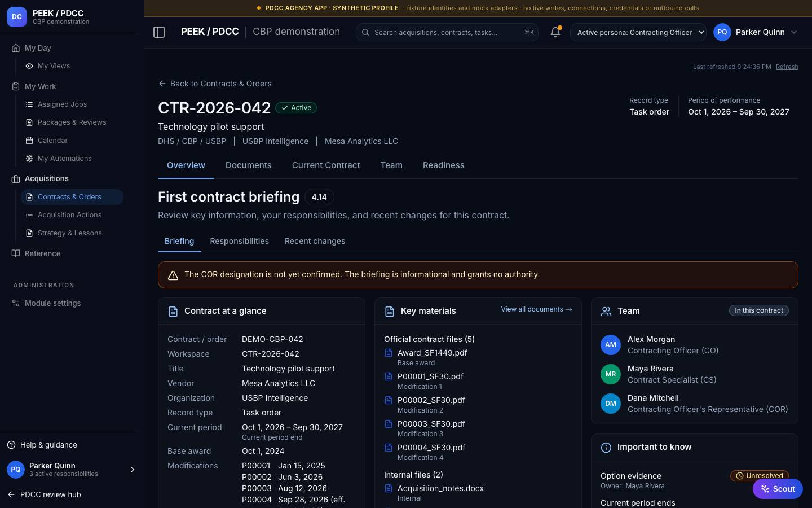Image resolution: width=812 pixels, height=508 pixels.
Task: Open the Team tab
Action: click(x=391, y=165)
